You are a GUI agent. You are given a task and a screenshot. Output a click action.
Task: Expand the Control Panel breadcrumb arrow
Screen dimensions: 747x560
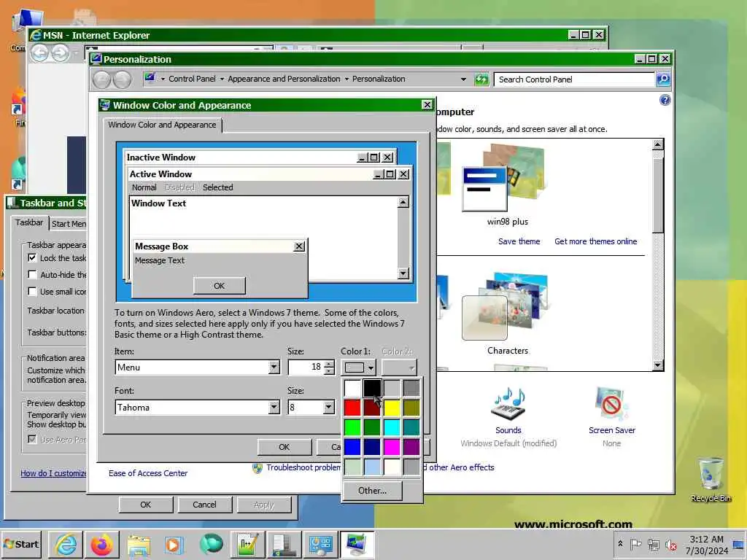point(222,79)
